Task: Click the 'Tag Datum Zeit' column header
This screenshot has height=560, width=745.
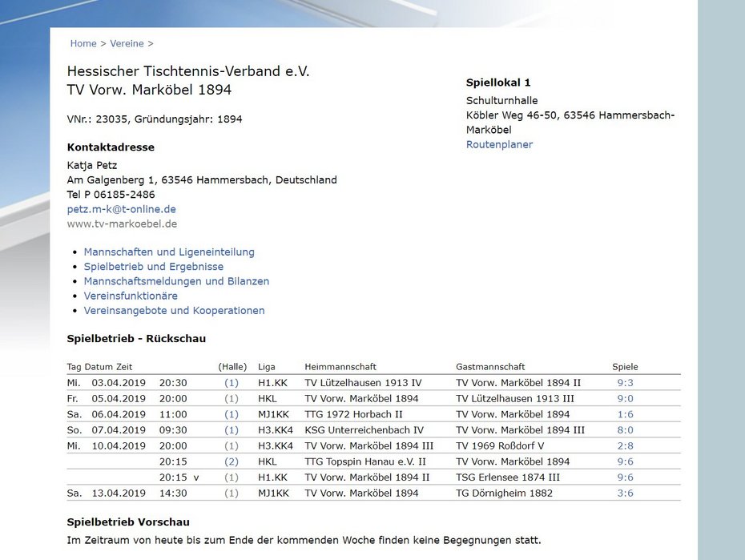Action: 99,367
